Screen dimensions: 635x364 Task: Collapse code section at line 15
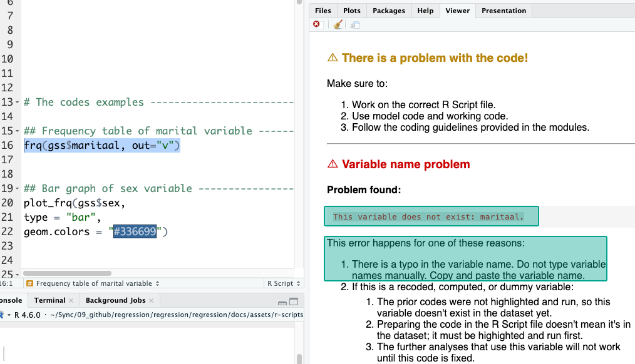(x=17, y=131)
